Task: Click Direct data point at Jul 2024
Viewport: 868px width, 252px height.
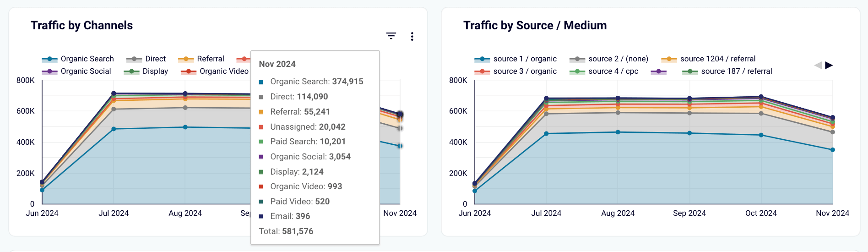Action: click(114, 109)
